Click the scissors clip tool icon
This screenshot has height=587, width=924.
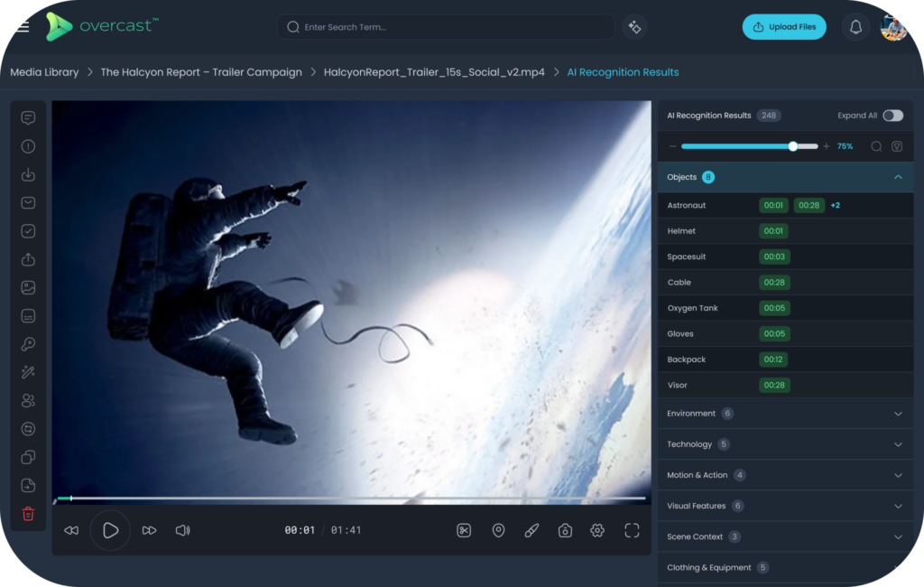pos(464,530)
